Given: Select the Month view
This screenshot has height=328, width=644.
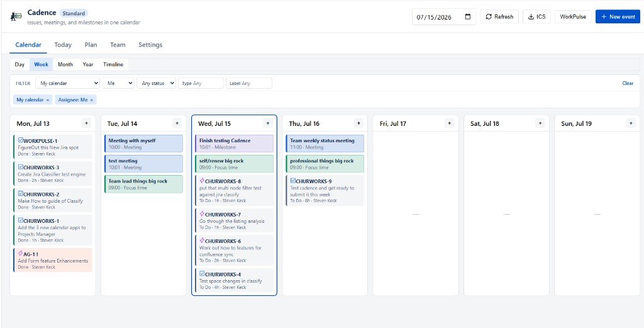Looking at the screenshot, I should 65,65.
